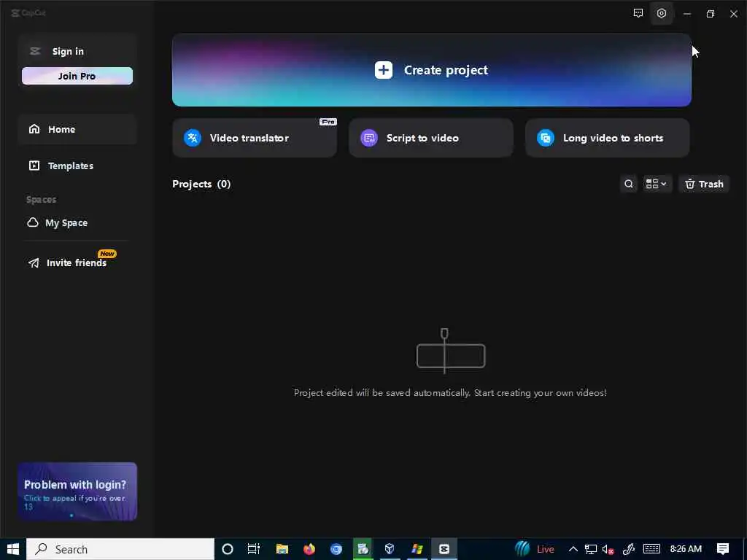Open Chromium browser icon on taskbar
747x560 pixels.
point(336,549)
